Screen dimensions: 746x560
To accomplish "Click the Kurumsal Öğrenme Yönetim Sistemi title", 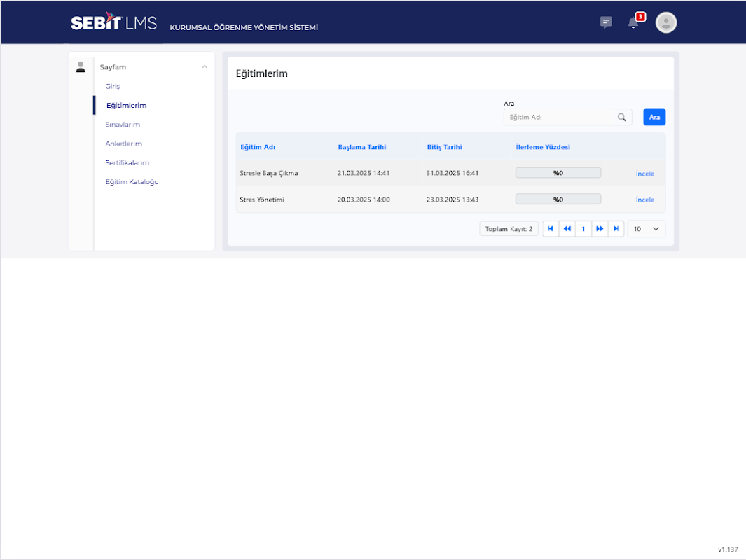I will 244,27.
